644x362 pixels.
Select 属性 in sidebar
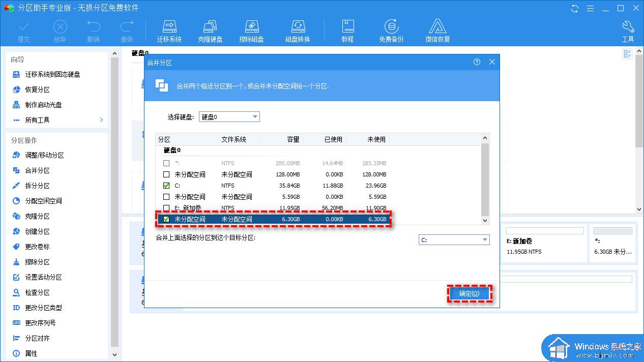coord(31,353)
